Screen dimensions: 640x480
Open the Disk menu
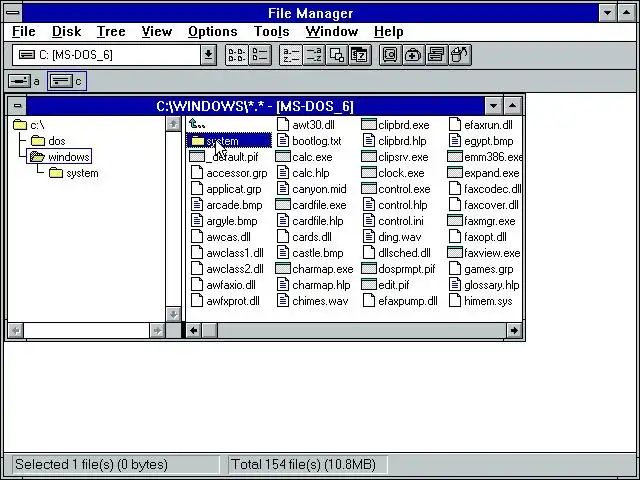point(67,31)
